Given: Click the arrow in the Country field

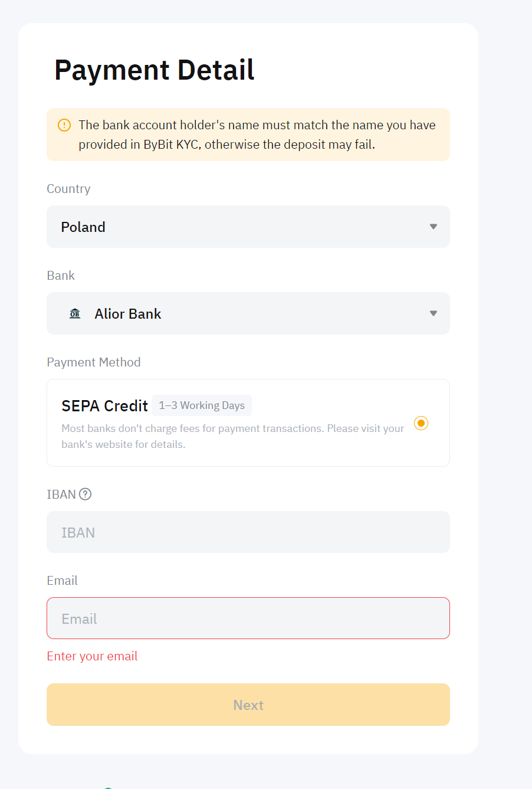Looking at the screenshot, I should [x=434, y=227].
